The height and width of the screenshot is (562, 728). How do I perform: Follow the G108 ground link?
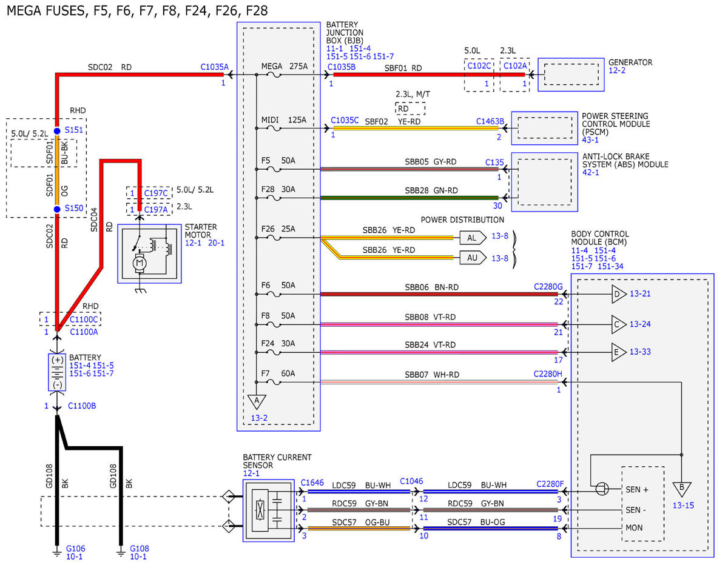click(x=140, y=548)
